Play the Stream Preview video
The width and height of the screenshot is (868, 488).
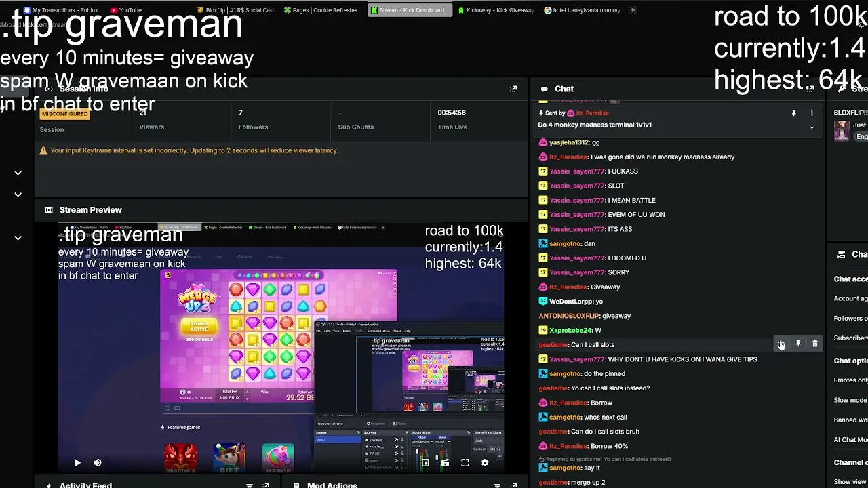pos(77,463)
